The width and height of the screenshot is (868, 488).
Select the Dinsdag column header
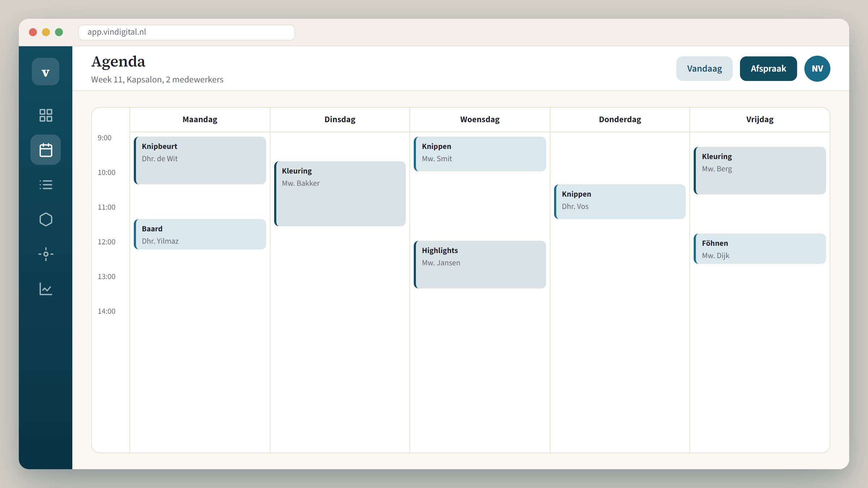[340, 119]
